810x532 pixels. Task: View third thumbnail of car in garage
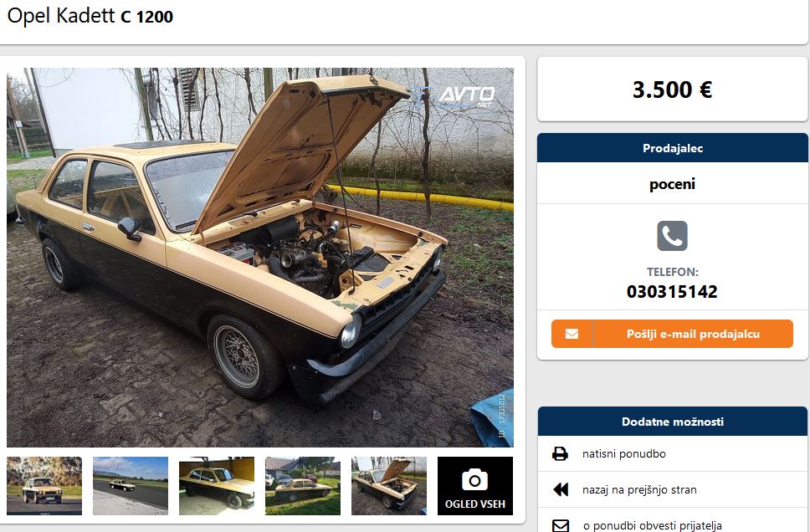coord(217,485)
